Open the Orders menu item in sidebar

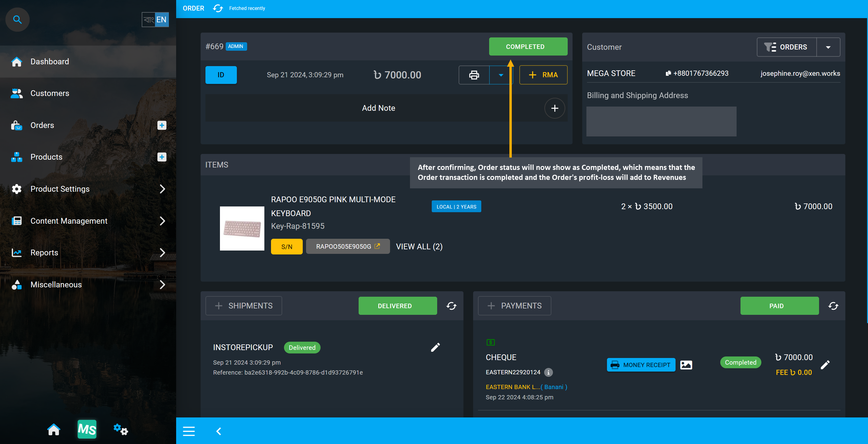tap(42, 125)
